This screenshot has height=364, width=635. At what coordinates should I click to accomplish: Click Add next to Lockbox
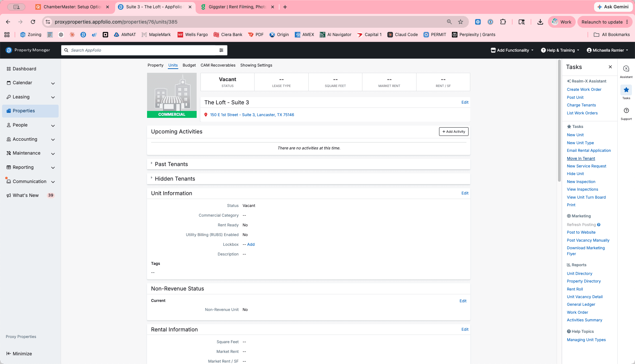click(251, 244)
